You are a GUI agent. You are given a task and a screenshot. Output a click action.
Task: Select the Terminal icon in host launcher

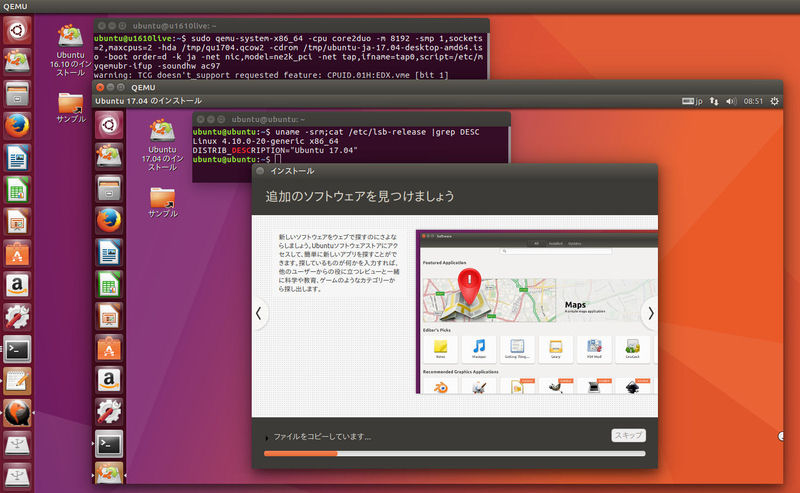point(17,349)
